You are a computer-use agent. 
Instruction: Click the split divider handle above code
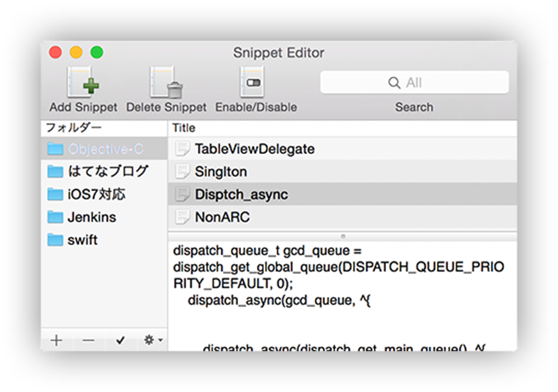(343, 236)
